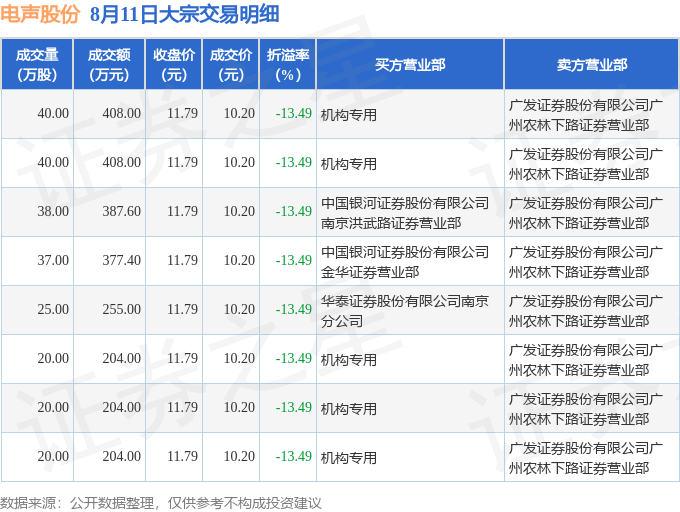Click the 8月11日大宗交易明细 heading
Image resolution: width=680 pixels, height=512 pixels.
(x=184, y=14)
